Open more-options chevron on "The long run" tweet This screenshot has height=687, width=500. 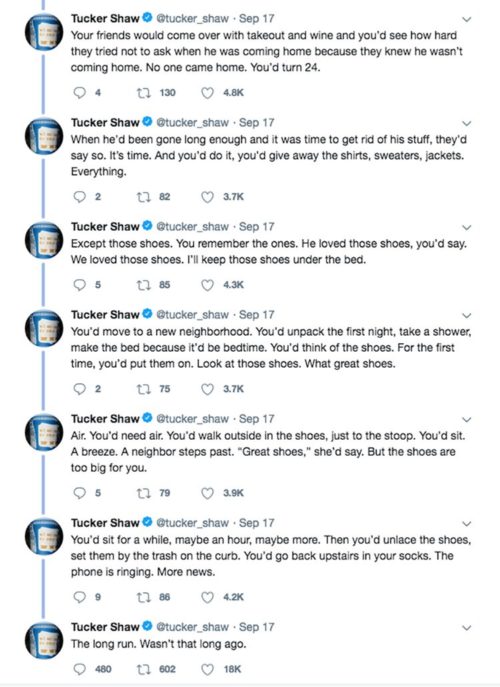pos(467,628)
